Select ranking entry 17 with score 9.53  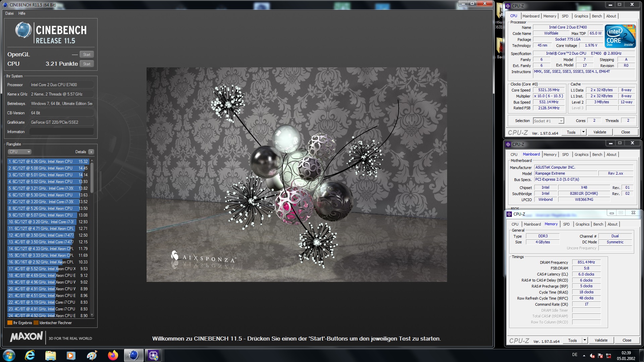pyautogui.click(x=48, y=269)
